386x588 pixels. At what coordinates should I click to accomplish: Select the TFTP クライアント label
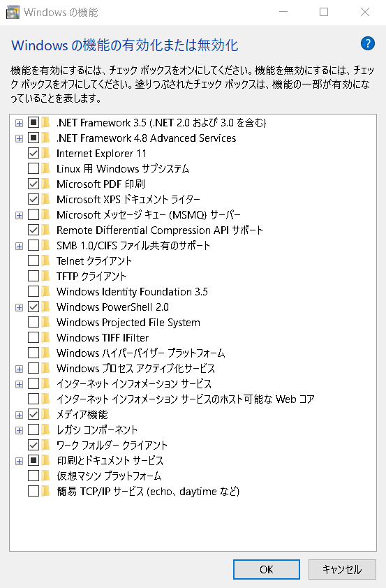(x=91, y=276)
